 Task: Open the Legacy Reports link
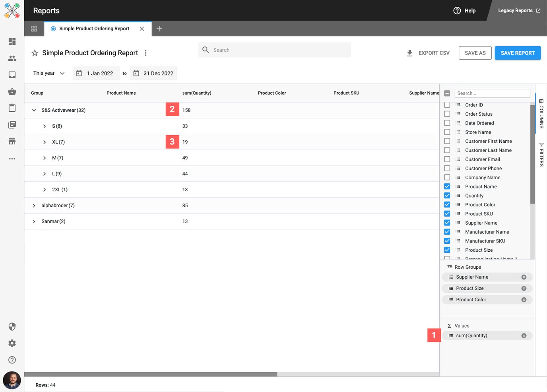pyautogui.click(x=519, y=11)
